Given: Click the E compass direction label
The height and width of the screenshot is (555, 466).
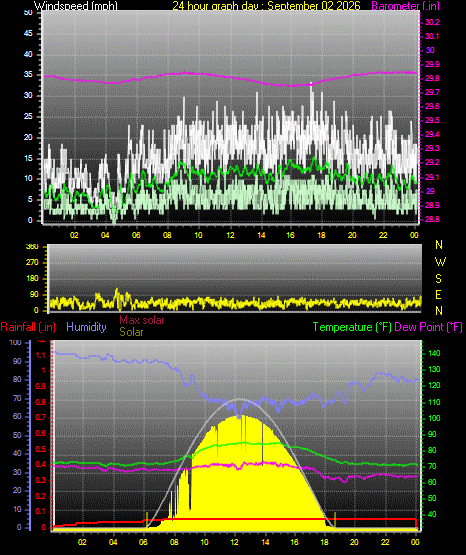Looking at the screenshot, I should coord(438,294).
